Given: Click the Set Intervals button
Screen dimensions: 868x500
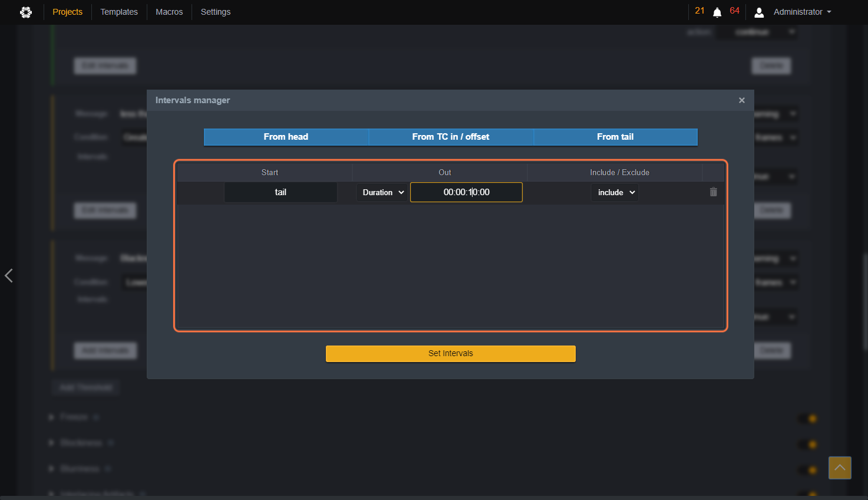Looking at the screenshot, I should 451,353.
